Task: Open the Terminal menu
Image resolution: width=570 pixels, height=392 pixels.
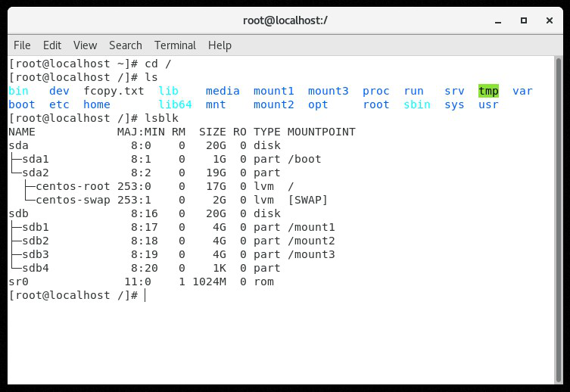Action: 175,45
